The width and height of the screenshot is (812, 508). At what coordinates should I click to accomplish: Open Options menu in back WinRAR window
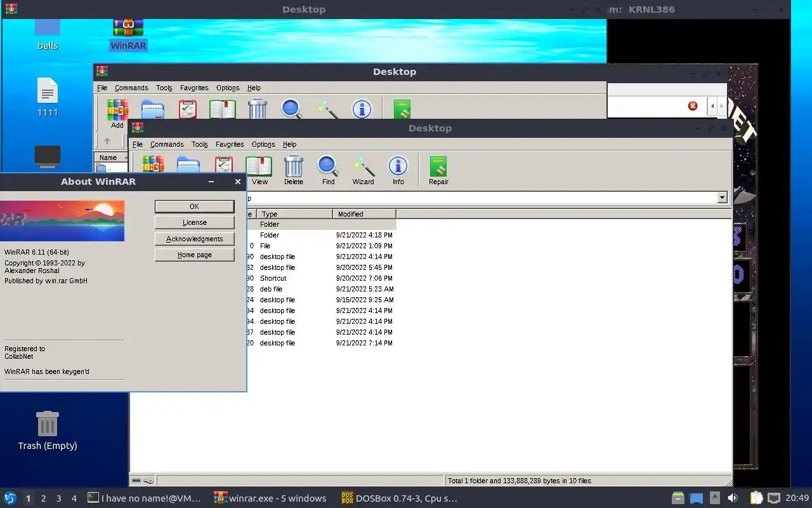(228, 88)
